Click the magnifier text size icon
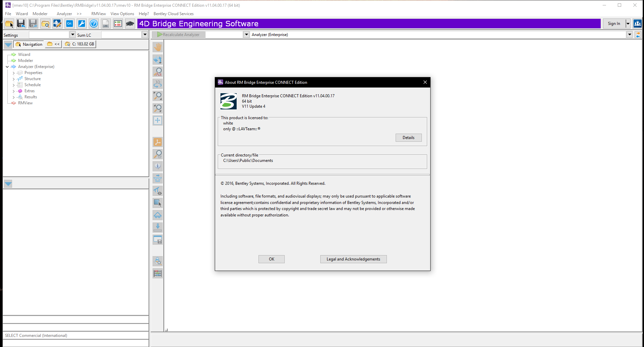The height and width of the screenshot is (347, 644). [158, 72]
